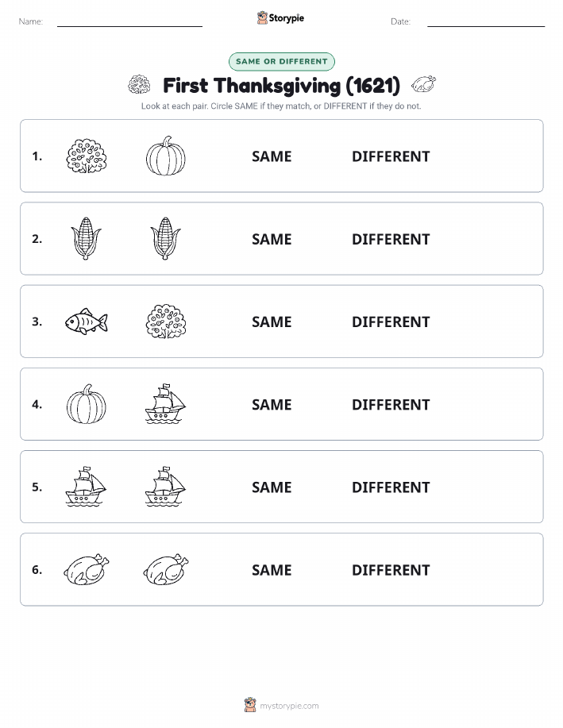Choose SAME for row 2 corn pair
563x728 pixels.
(272, 239)
